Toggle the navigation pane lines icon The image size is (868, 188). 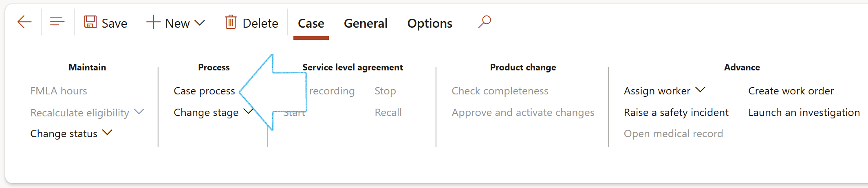[x=57, y=22]
